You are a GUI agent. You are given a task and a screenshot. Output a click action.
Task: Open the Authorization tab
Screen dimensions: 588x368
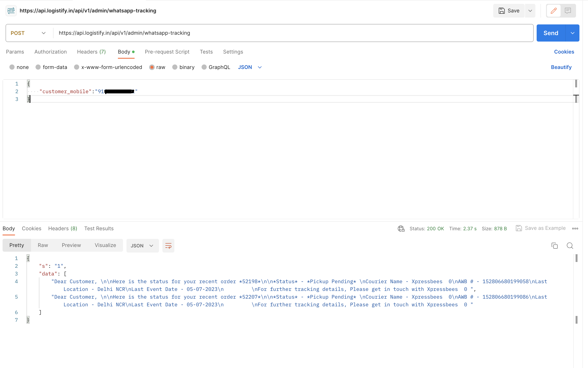tap(50, 52)
